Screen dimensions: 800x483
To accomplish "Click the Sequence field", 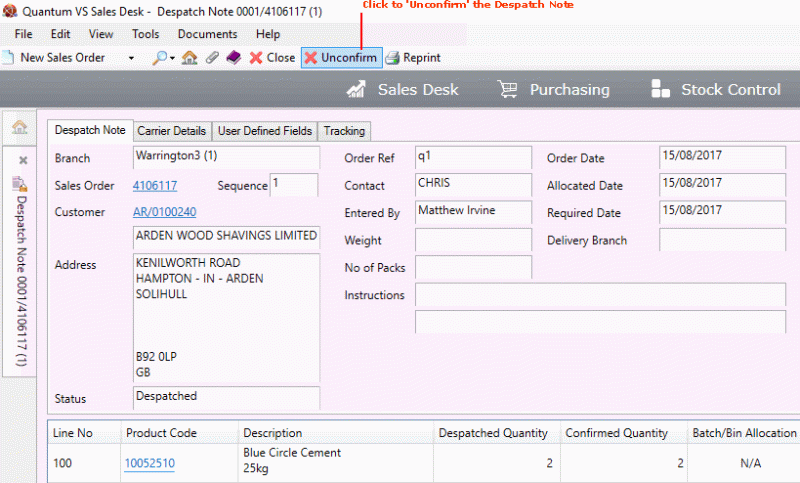I will 293,185.
